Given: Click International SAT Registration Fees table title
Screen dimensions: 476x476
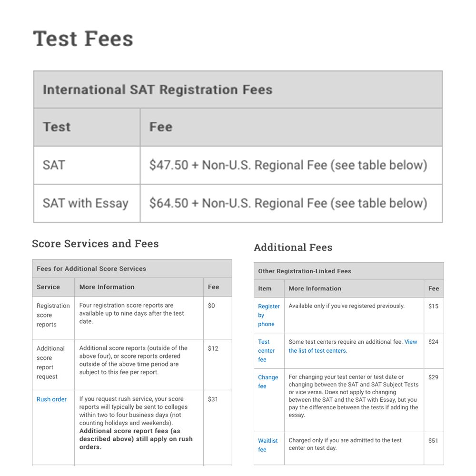Looking at the screenshot, I should [158, 89].
